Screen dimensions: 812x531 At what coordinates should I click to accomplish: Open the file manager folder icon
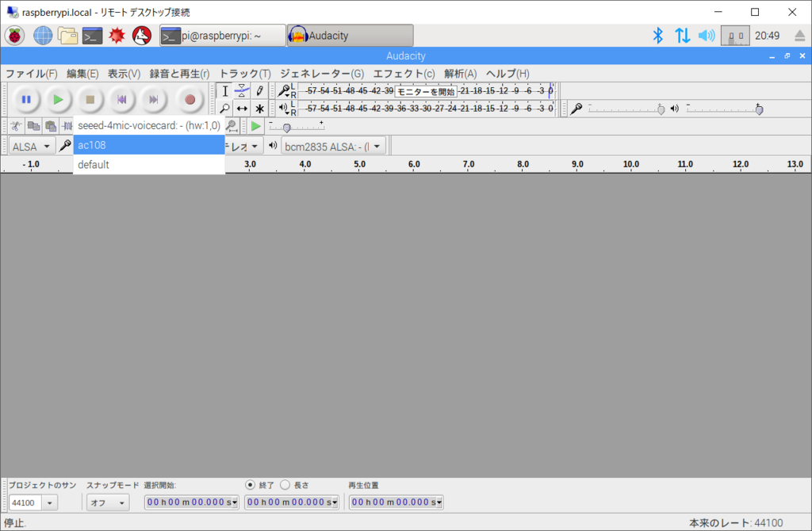point(67,36)
